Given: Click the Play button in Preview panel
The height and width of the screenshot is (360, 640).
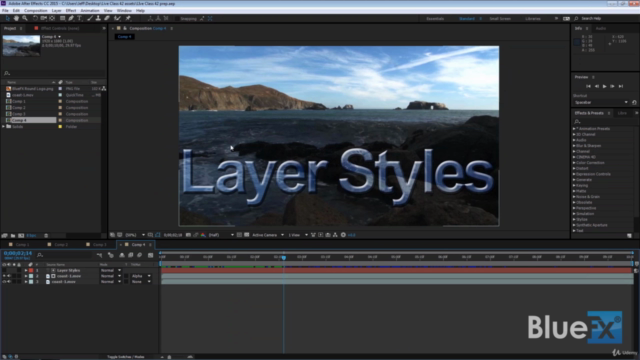Looking at the screenshot, I should coord(604,87).
